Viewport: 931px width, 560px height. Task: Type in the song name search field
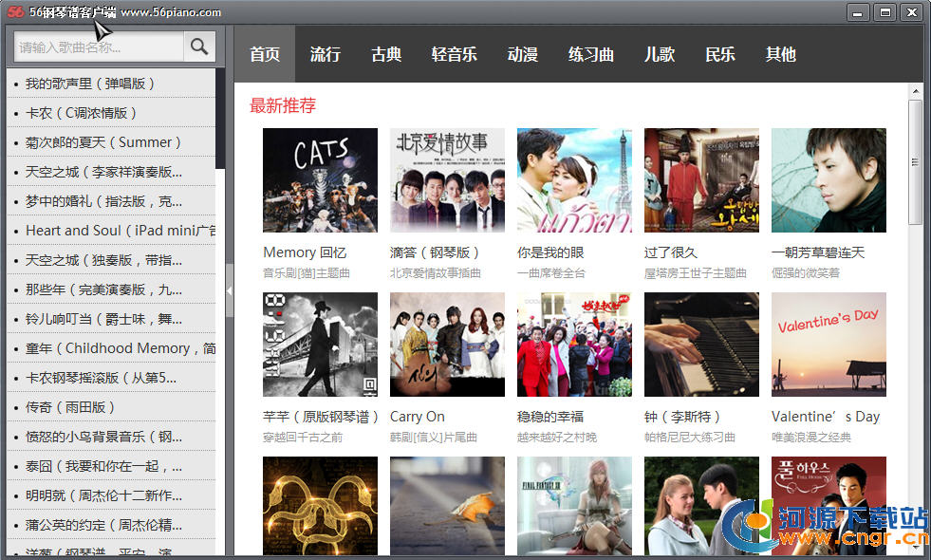point(98,47)
